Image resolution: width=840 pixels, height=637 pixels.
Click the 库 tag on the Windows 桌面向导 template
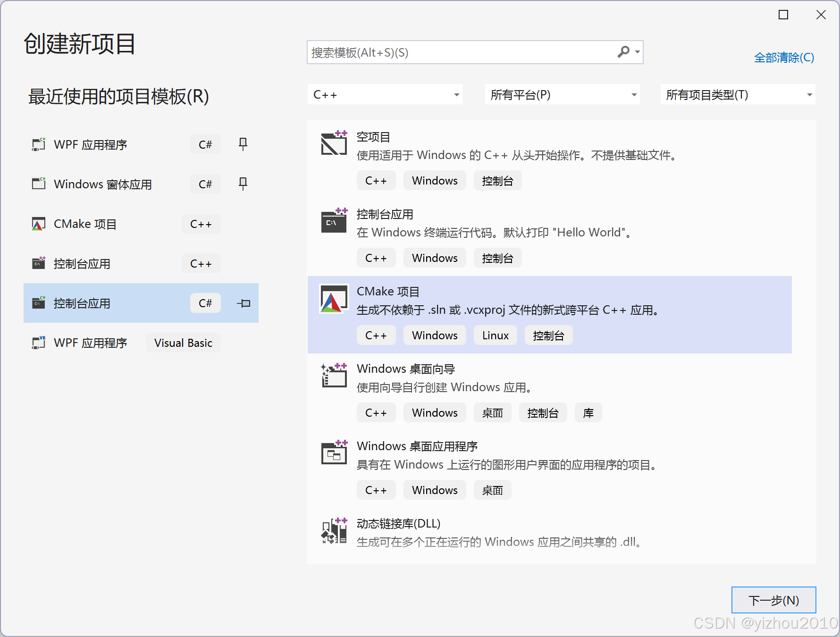coord(588,412)
